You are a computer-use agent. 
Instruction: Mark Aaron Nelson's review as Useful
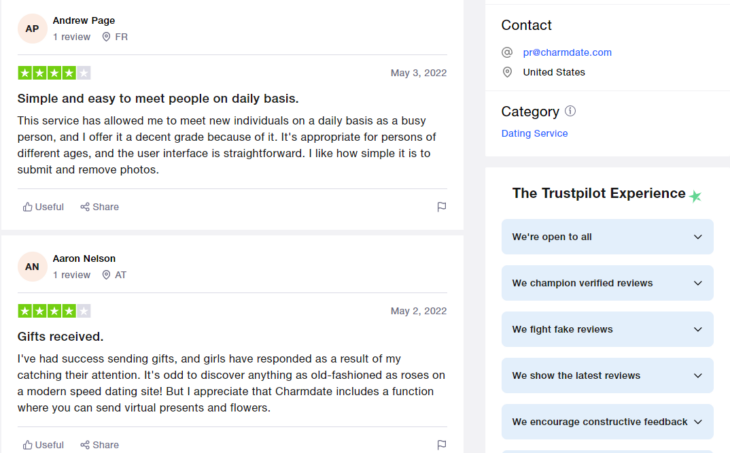43,444
